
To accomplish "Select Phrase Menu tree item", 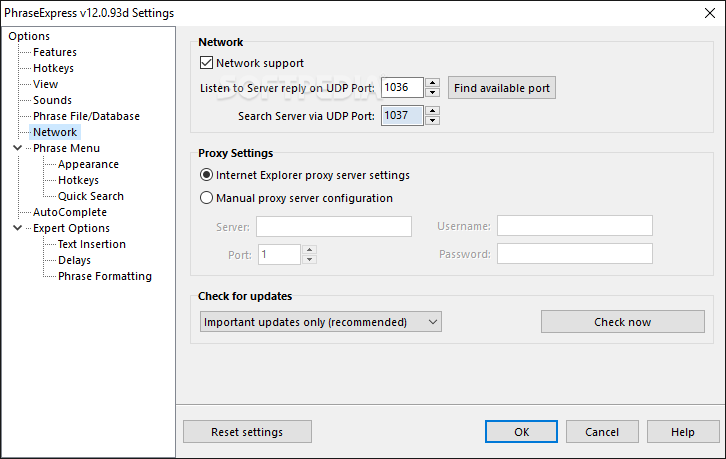I will (66, 148).
